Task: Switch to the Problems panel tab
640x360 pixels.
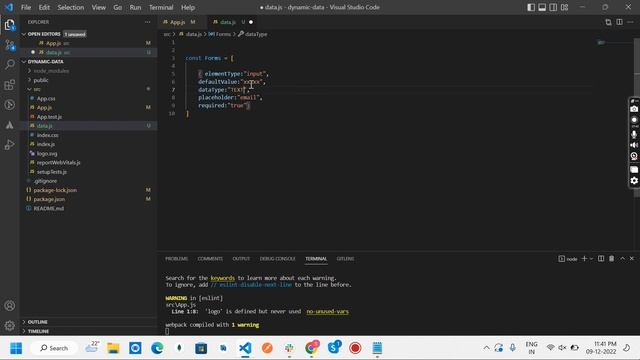Action: point(176,259)
